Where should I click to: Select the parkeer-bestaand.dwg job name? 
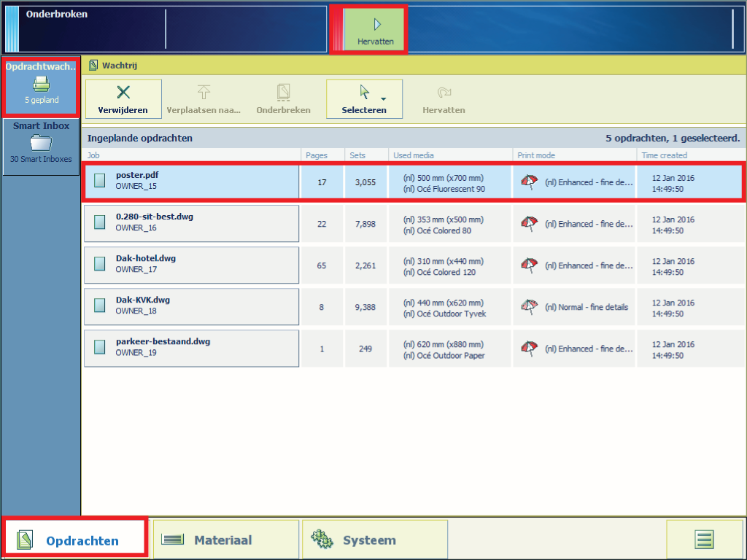pos(163,341)
